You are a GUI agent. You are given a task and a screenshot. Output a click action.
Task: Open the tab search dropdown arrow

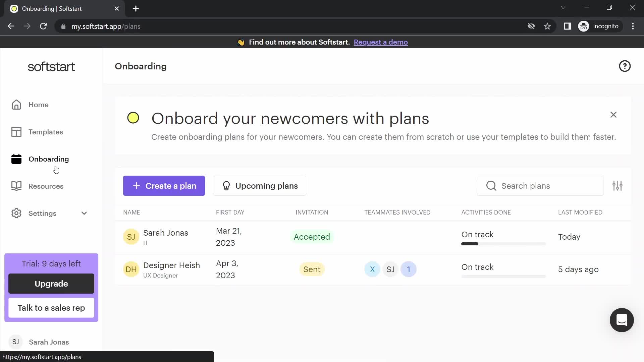563,7
